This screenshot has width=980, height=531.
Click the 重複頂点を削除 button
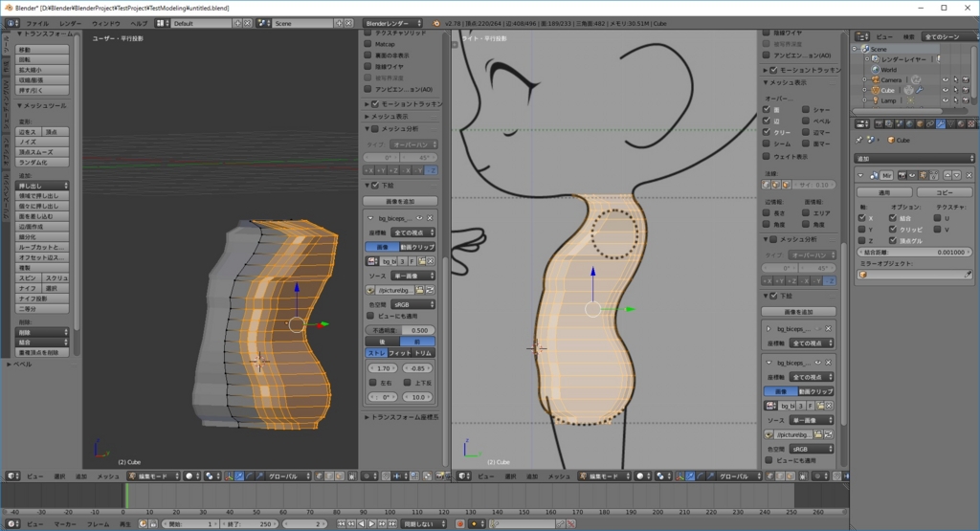(x=42, y=352)
